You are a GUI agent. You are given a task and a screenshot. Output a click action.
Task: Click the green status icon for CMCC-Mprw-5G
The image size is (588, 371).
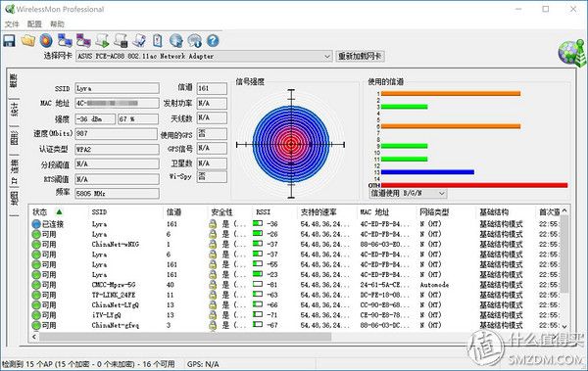coord(36,285)
